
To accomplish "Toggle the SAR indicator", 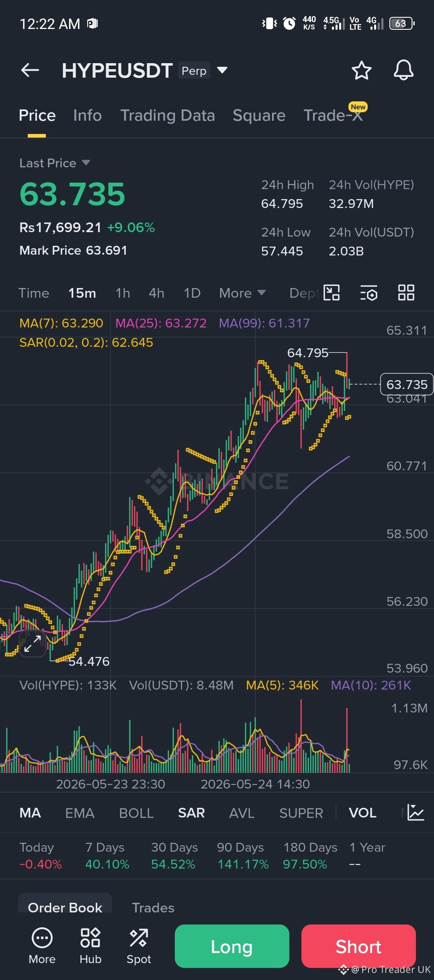I will 191,813.
